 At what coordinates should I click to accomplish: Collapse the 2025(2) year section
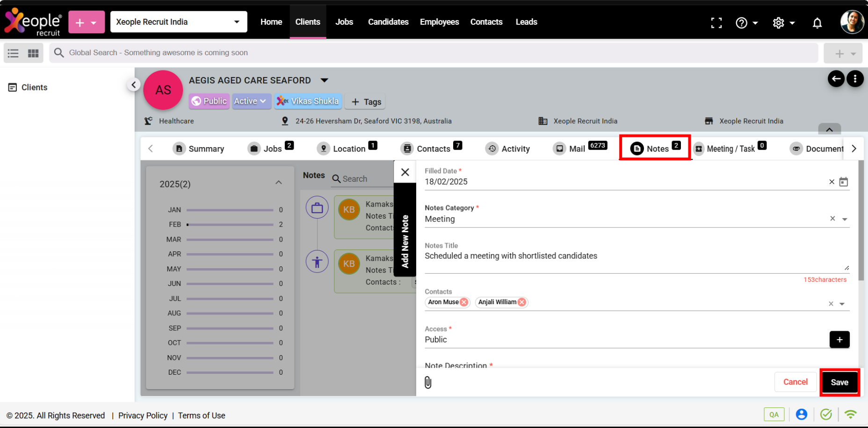click(x=279, y=183)
